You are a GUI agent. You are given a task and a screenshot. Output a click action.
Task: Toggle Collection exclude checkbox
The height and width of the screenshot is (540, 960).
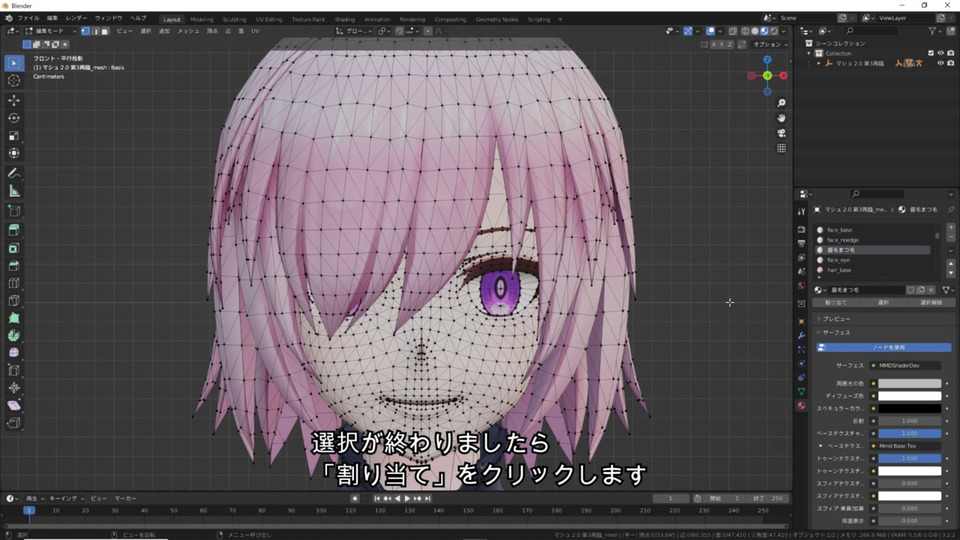pyautogui.click(x=931, y=53)
